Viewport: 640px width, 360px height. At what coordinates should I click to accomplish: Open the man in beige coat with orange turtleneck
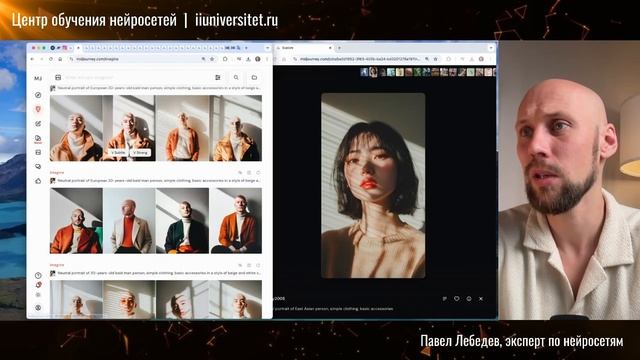click(129, 221)
